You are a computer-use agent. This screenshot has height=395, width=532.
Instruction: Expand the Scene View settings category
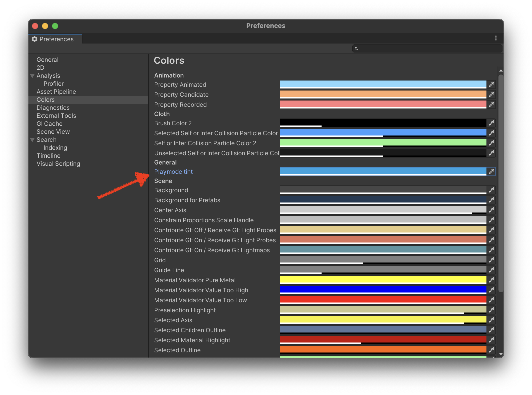tap(53, 131)
